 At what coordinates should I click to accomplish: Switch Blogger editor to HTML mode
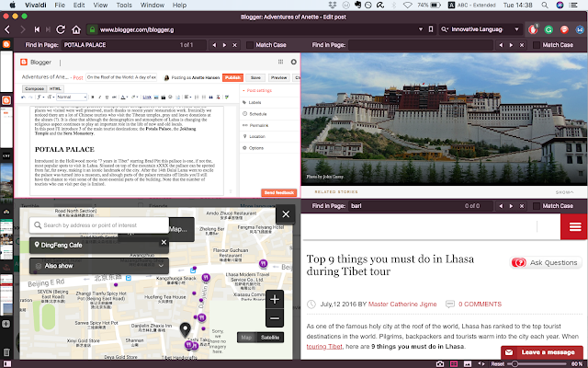point(55,88)
